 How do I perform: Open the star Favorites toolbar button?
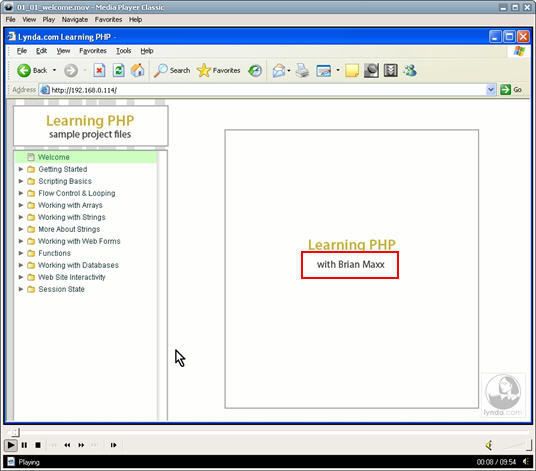pyautogui.click(x=219, y=71)
